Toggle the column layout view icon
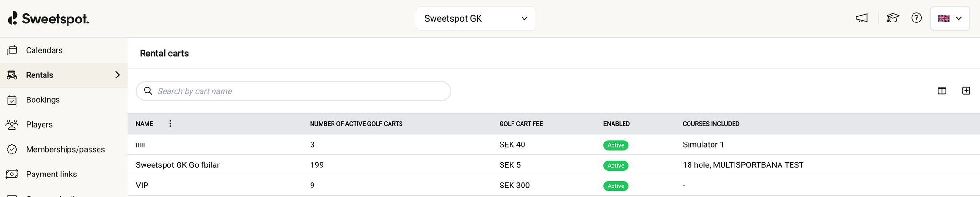The height and width of the screenshot is (197, 980). 942,91
